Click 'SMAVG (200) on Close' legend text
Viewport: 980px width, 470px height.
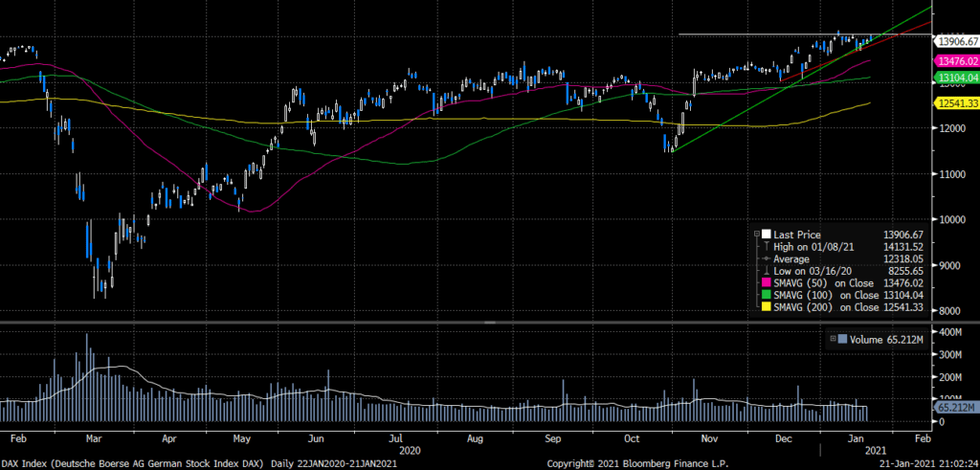point(826,307)
